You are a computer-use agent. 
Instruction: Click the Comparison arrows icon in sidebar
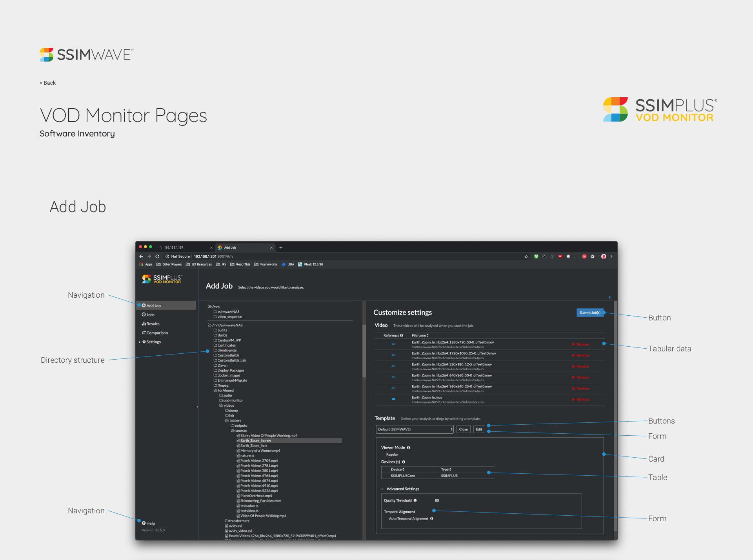point(144,333)
